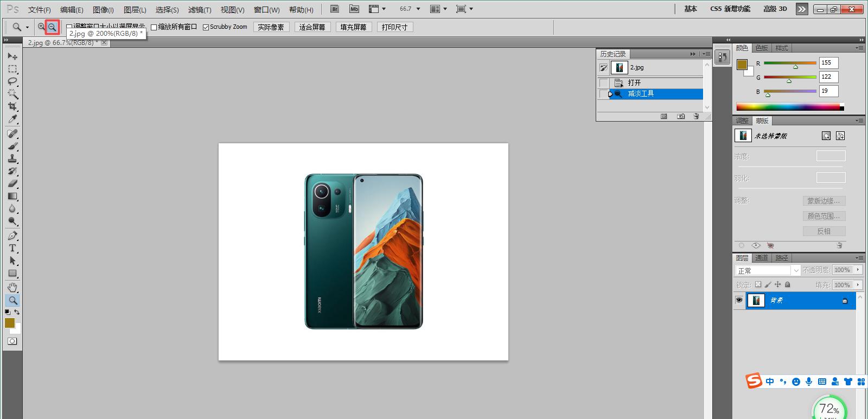Open the tool preset picker arrow
Screen dimensions: 868x419
click(x=27, y=27)
